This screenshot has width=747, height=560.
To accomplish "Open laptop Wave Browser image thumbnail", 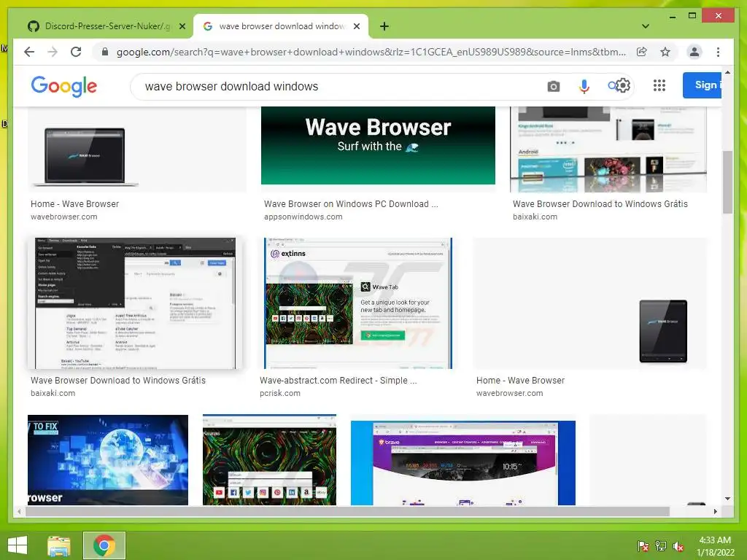I will click(x=137, y=149).
